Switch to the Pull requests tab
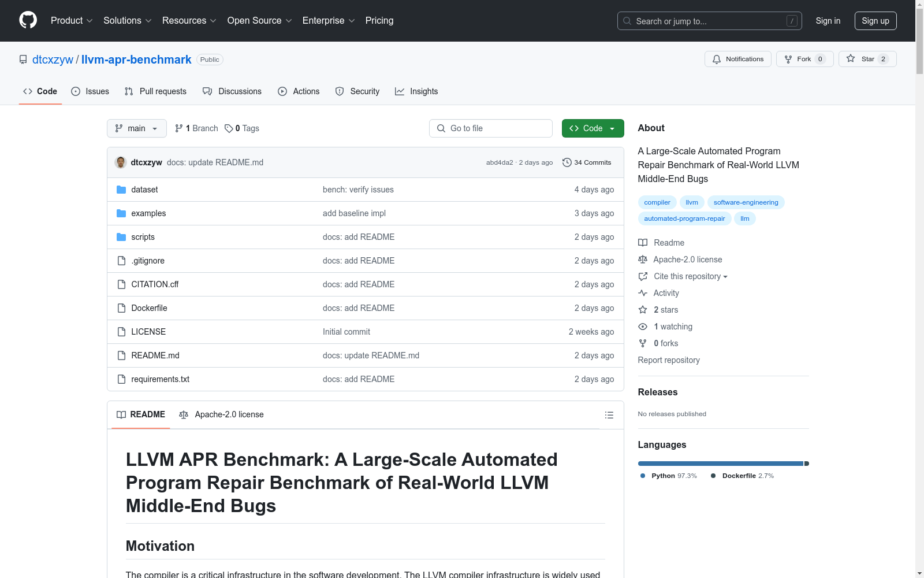 (155, 91)
